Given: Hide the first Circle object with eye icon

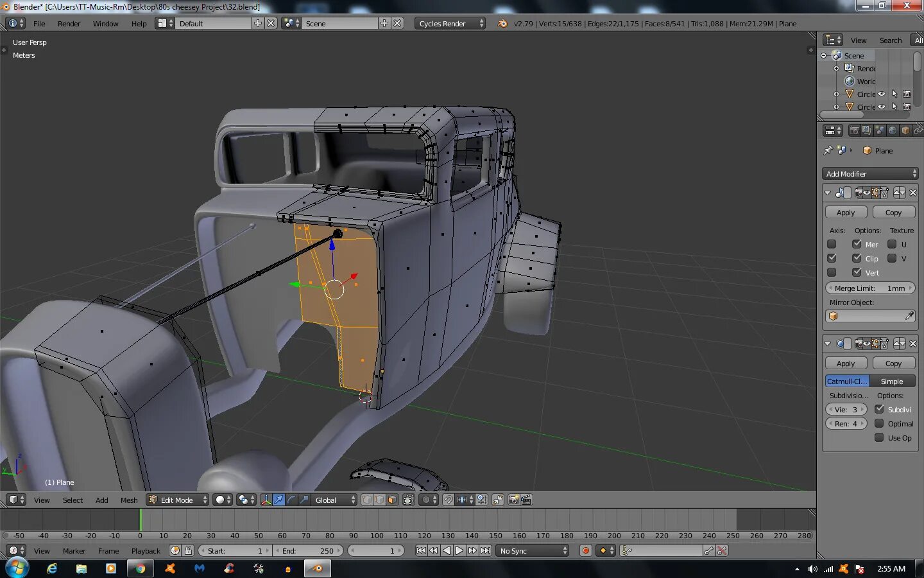Looking at the screenshot, I should tap(882, 94).
